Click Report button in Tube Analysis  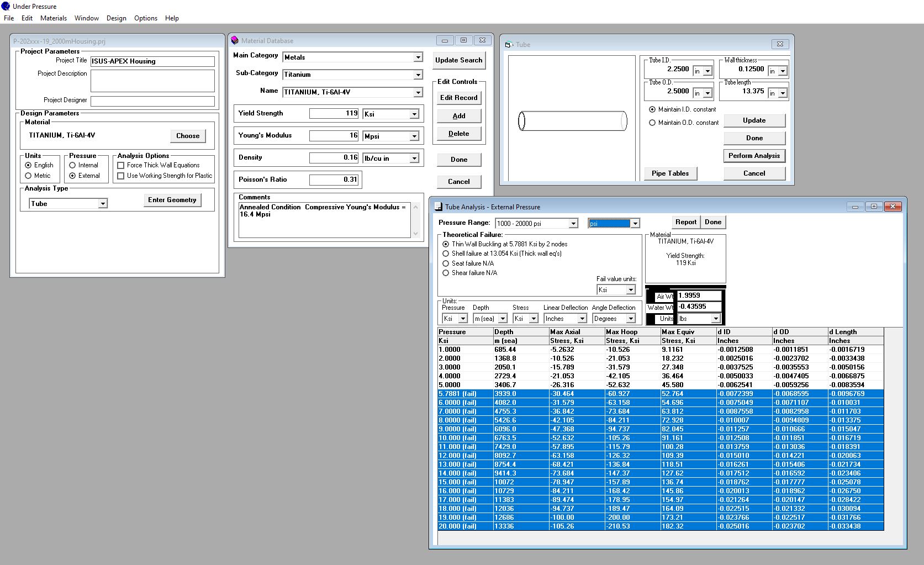tap(686, 222)
